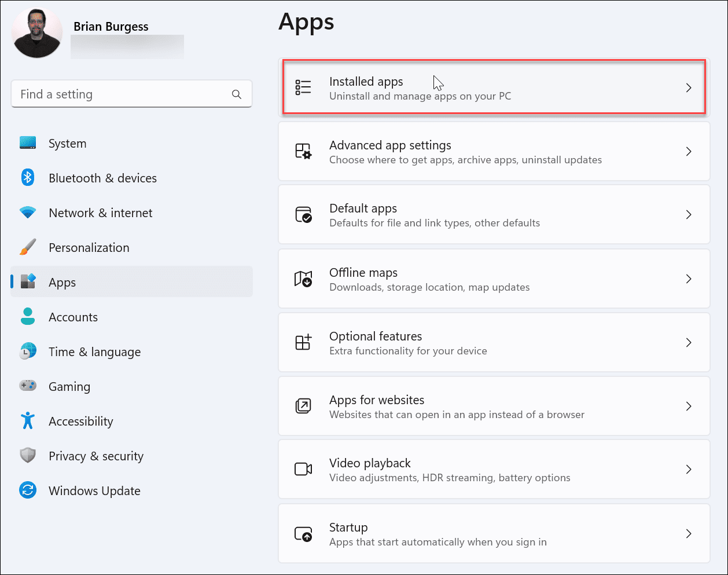Select the Bluetooth & devices icon
The image size is (728, 575).
28,178
